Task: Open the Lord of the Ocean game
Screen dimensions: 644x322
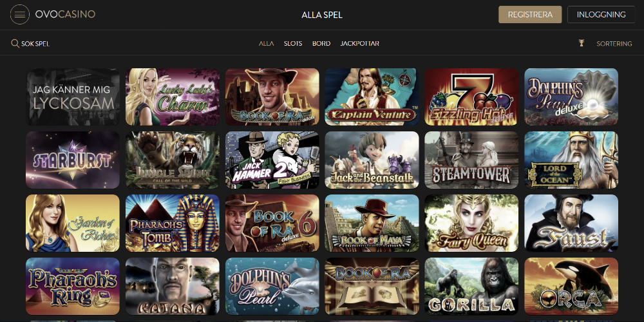Action: tap(571, 160)
